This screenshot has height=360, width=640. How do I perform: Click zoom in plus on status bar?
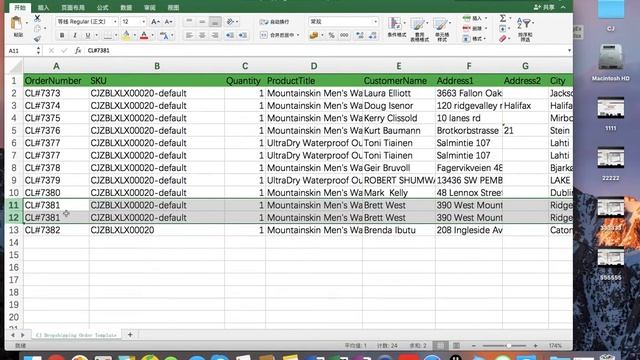[x=535, y=346]
